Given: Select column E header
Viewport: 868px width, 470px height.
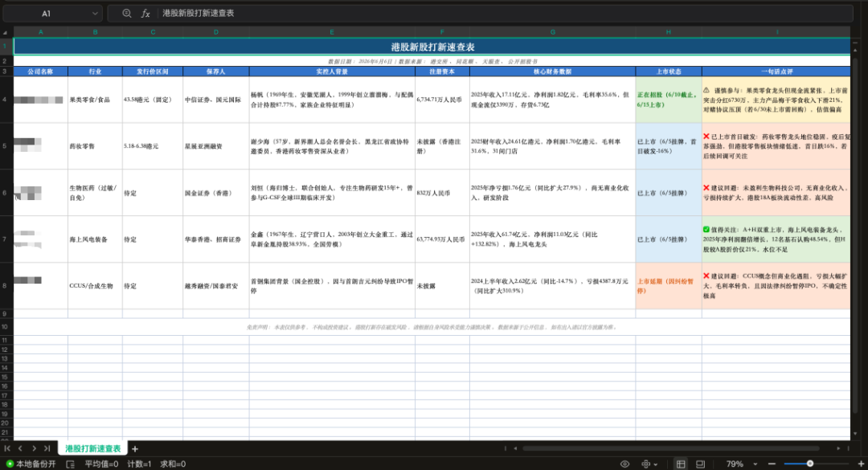Looking at the screenshot, I should coord(332,32).
